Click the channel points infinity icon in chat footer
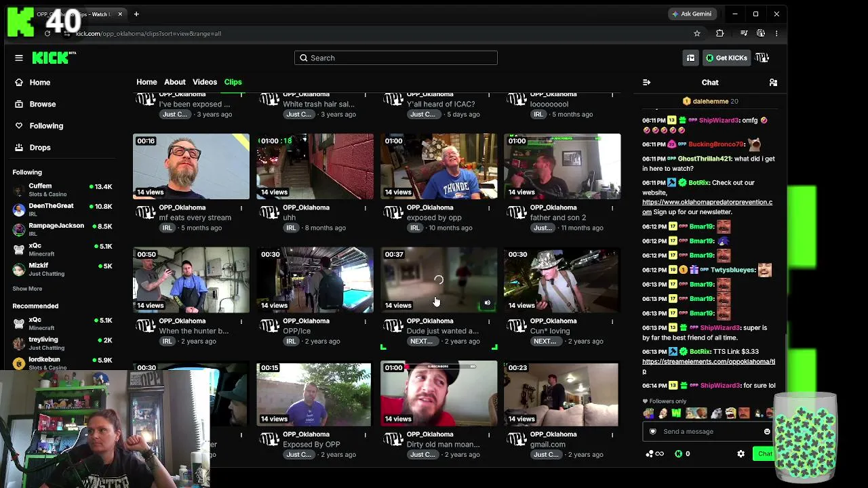The height and width of the screenshot is (488, 868). click(x=654, y=453)
